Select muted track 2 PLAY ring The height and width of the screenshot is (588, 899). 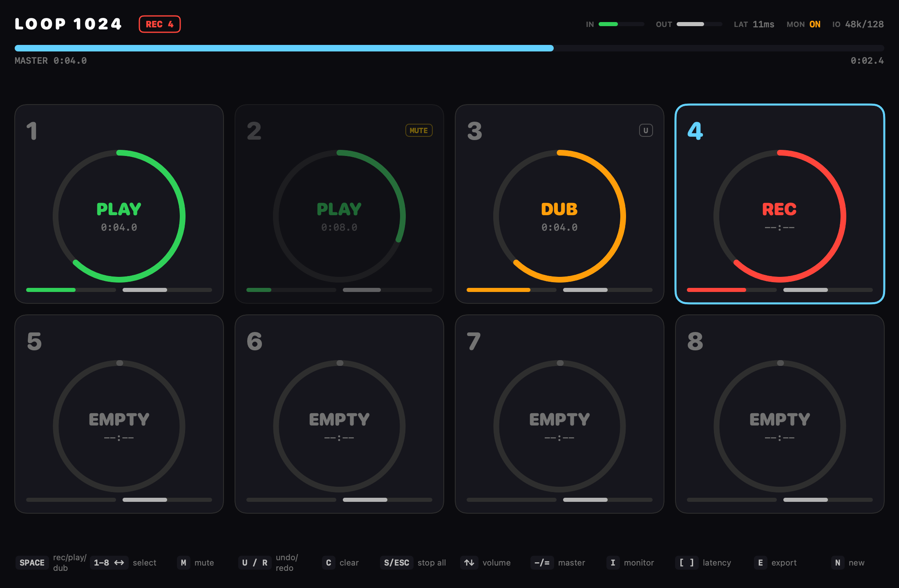coord(339,216)
